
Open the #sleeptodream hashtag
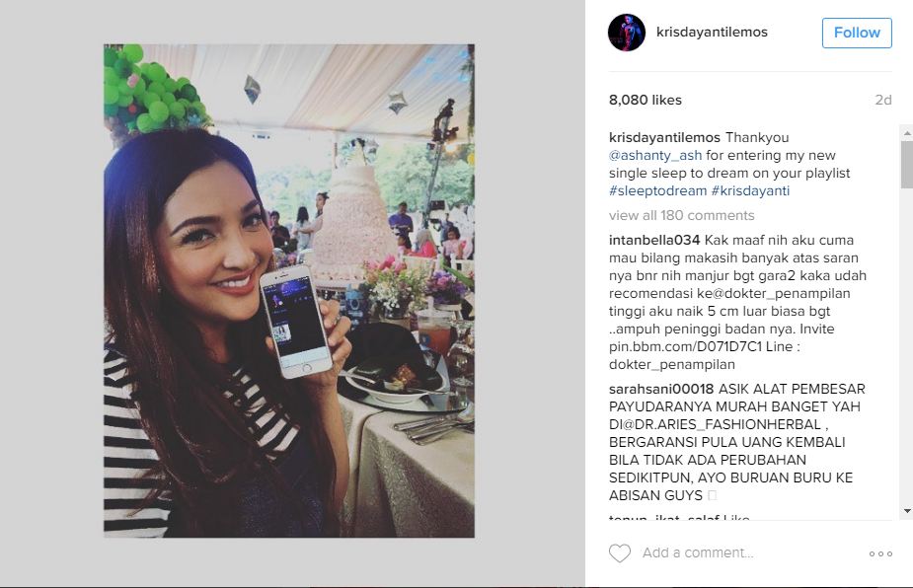(658, 191)
